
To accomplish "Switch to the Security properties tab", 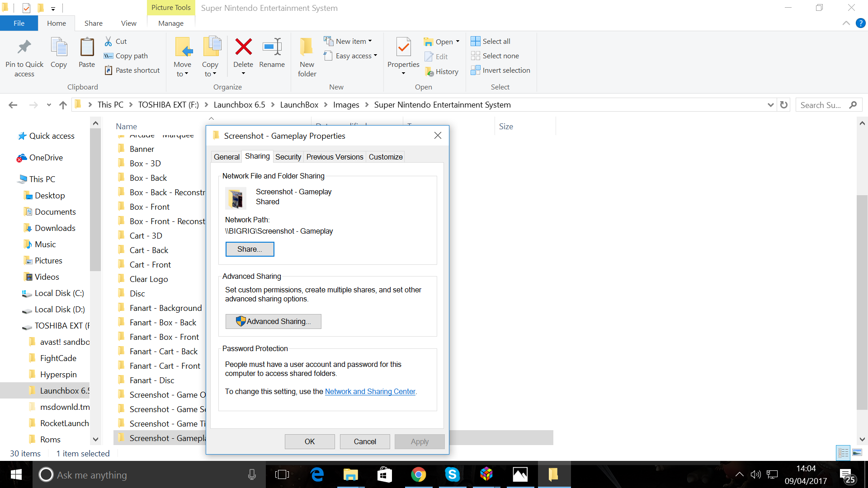I will point(288,157).
